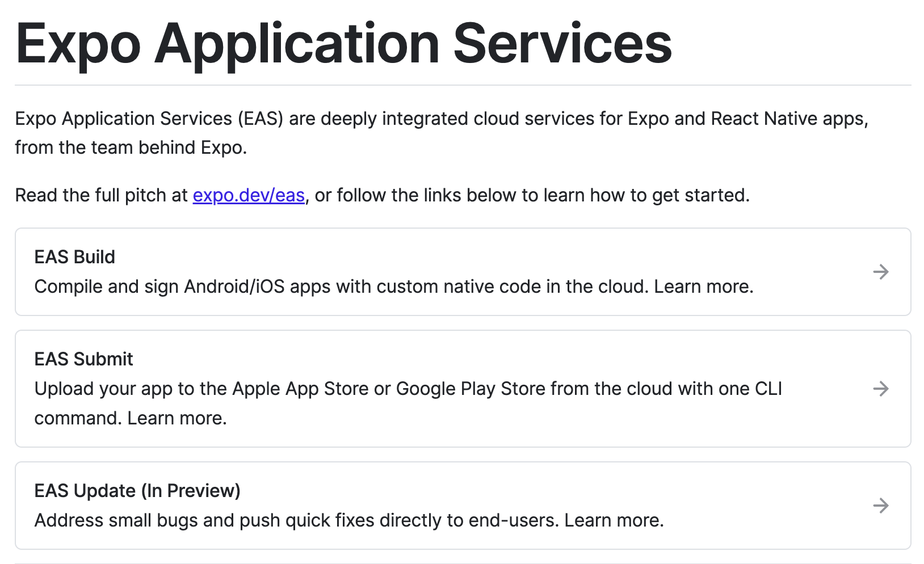Screen dimensions: 924x564
Task: Click 'Compile and sign Android/iOS apps' description
Action: [394, 287]
